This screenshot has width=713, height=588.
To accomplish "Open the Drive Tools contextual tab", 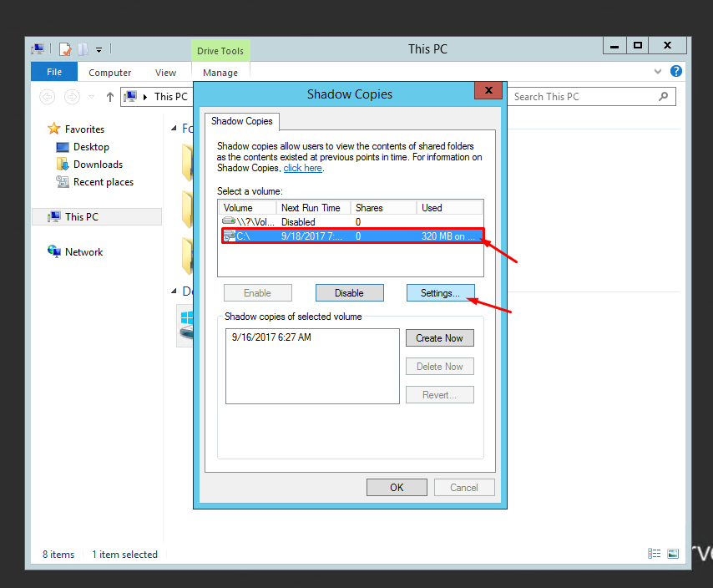I will (220, 51).
